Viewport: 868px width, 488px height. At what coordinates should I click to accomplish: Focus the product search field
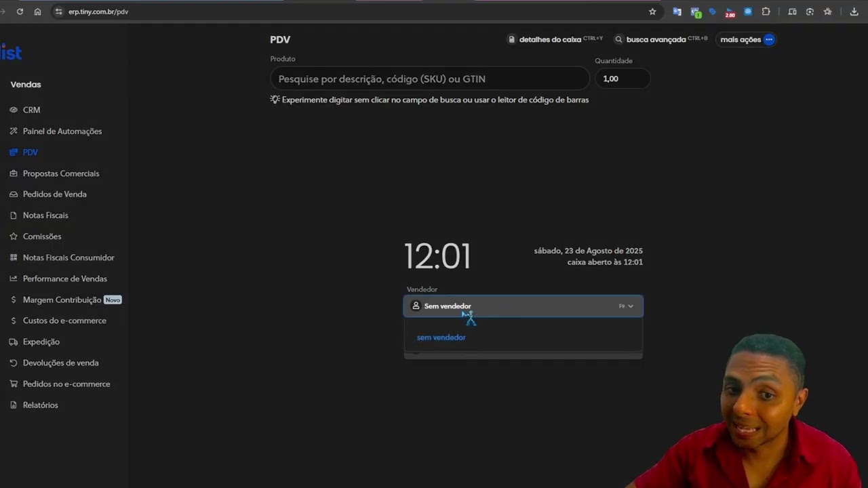pos(430,79)
